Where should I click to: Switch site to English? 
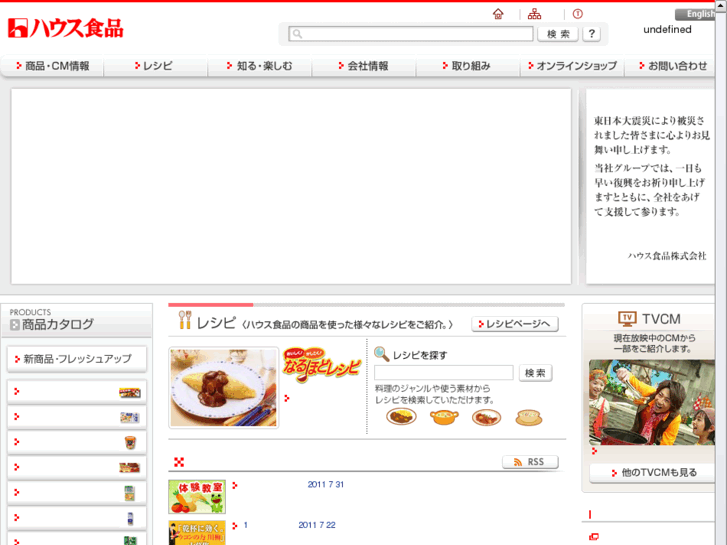695,14
